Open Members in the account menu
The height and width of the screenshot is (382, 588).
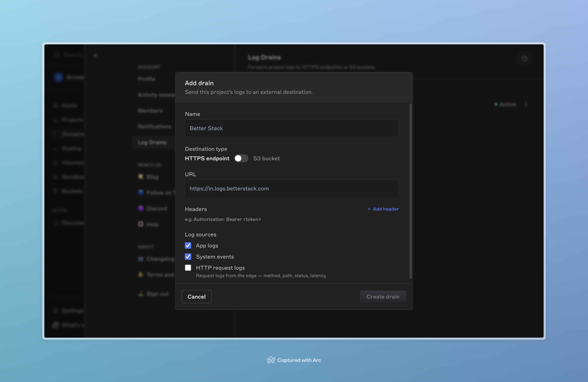click(150, 110)
